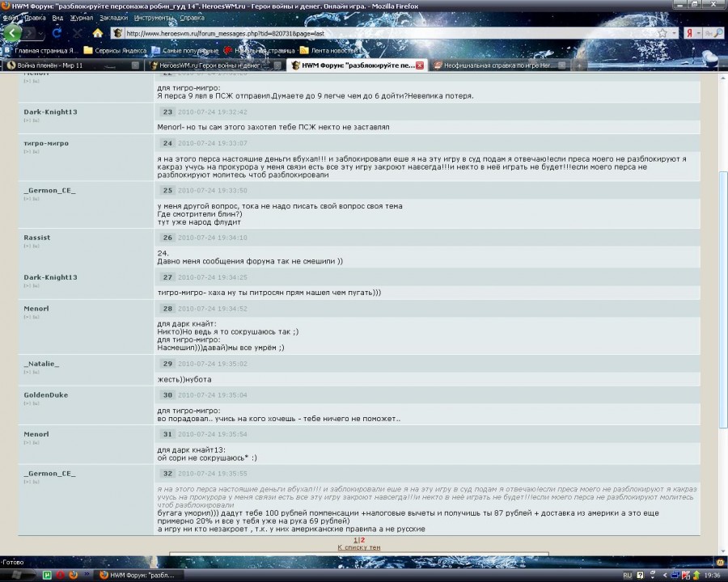Open the Закладки menu
Screen dimensions: 728x582
point(113,18)
